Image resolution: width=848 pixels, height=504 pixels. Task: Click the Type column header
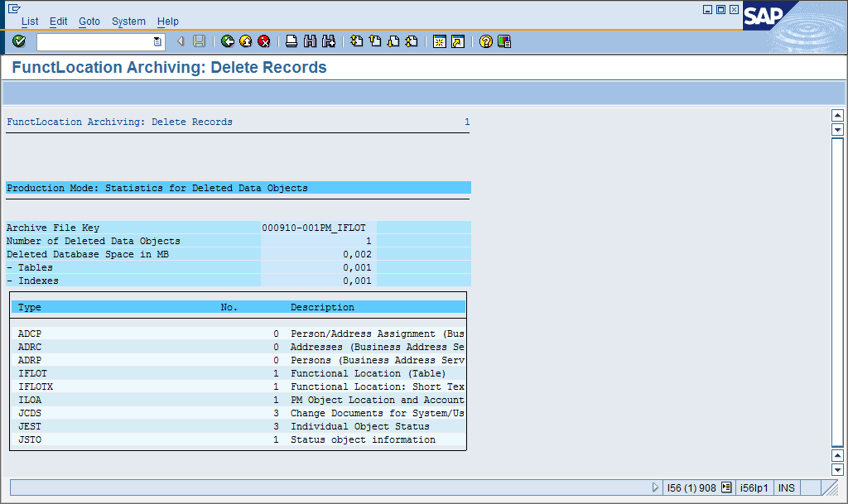(x=29, y=307)
